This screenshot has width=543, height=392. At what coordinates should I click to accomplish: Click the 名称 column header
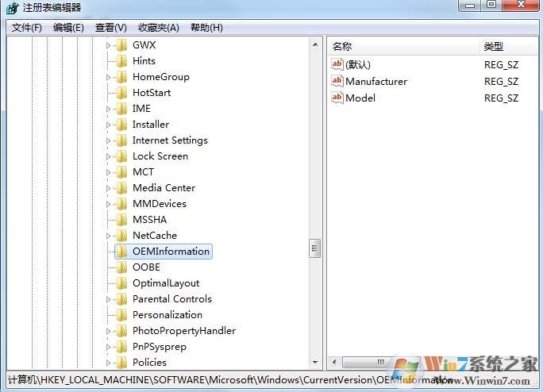[403, 46]
